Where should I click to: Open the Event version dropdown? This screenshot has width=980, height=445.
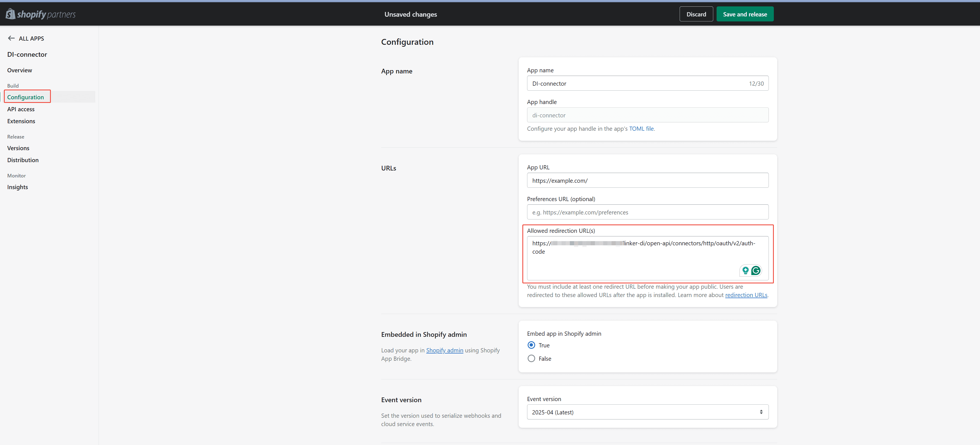[647, 412]
